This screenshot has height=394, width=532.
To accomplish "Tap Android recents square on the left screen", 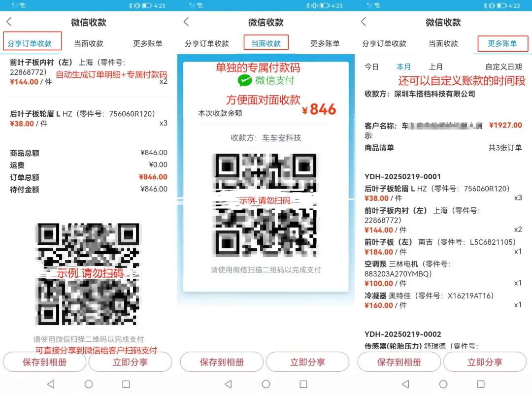I will click(x=126, y=384).
